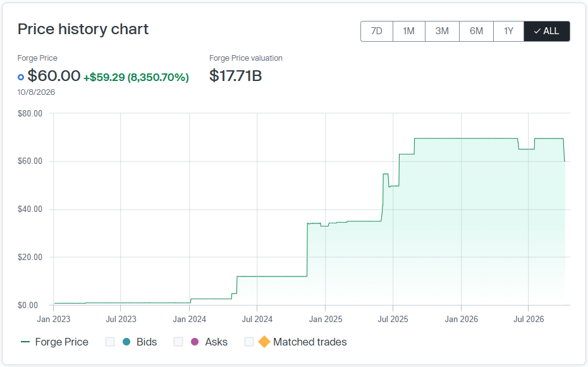
Task: Click the $40.00 y-axis label
Action: point(30,209)
